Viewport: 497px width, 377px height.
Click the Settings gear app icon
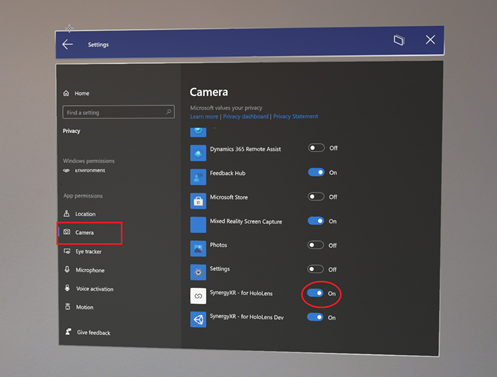(198, 272)
